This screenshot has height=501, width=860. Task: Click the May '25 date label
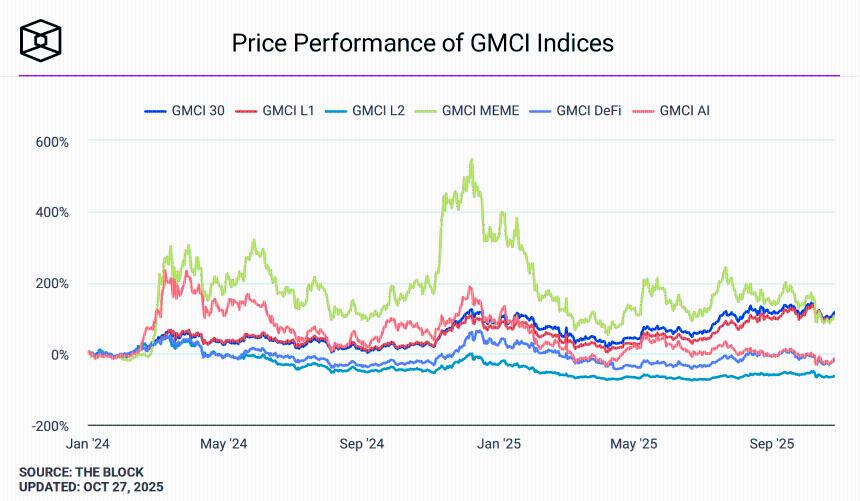click(x=634, y=443)
